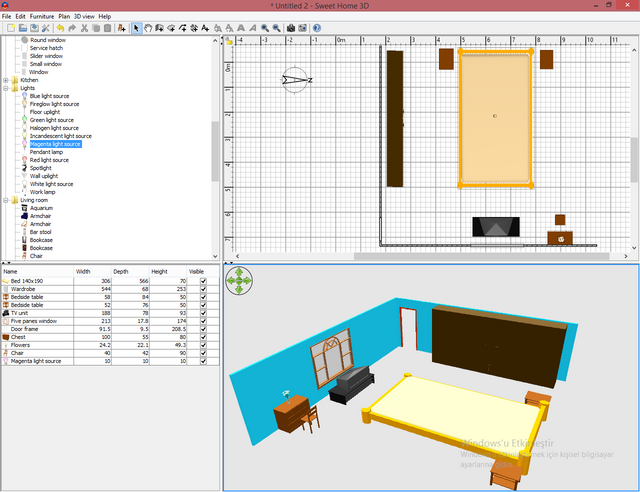Collapse the Lights category in catalog
This screenshot has width=640, height=492.
click(x=6, y=88)
